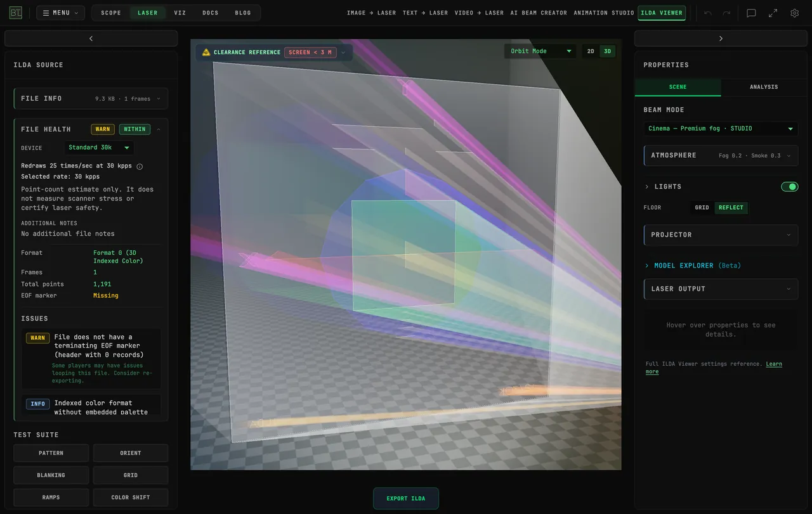Open the Orbit Mode dropdown

[x=540, y=51]
